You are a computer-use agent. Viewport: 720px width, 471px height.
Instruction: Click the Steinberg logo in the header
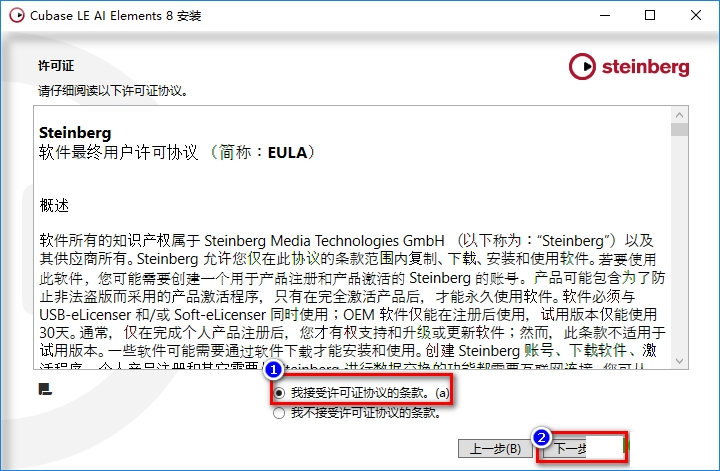pos(629,67)
